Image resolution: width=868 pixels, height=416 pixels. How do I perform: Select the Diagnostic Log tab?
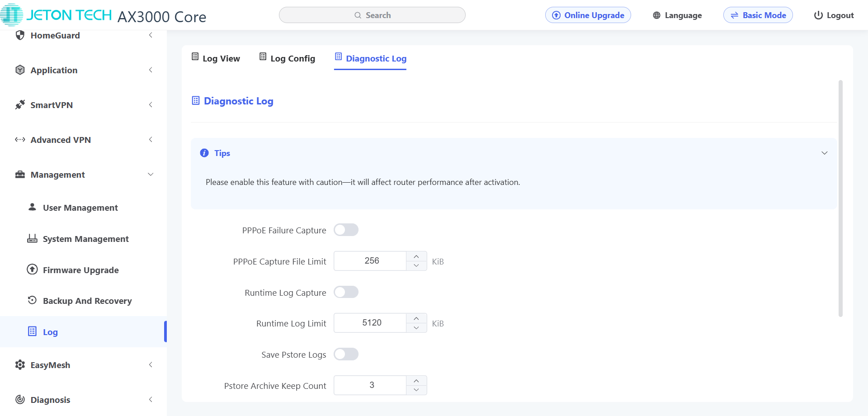point(370,58)
